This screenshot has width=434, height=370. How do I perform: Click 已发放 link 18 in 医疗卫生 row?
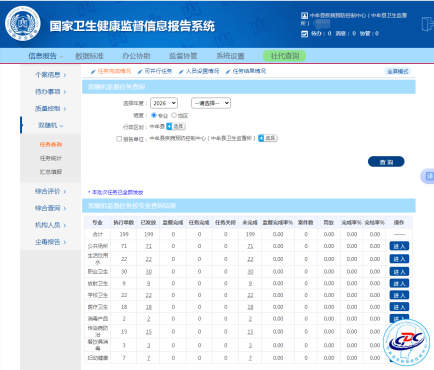coord(149,307)
